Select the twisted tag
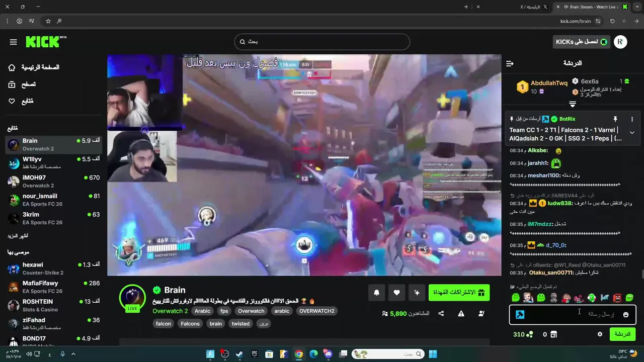Viewport: 644px width, 362px height. (240, 324)
